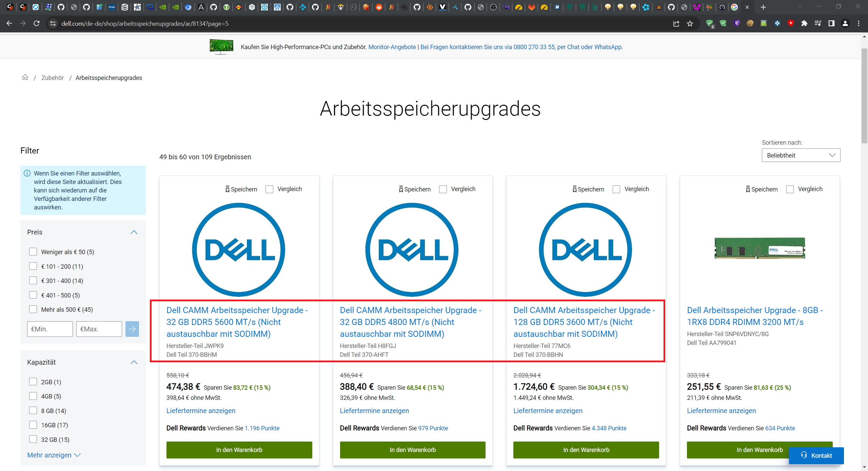Share this page via the share icon

coord(676,23)
